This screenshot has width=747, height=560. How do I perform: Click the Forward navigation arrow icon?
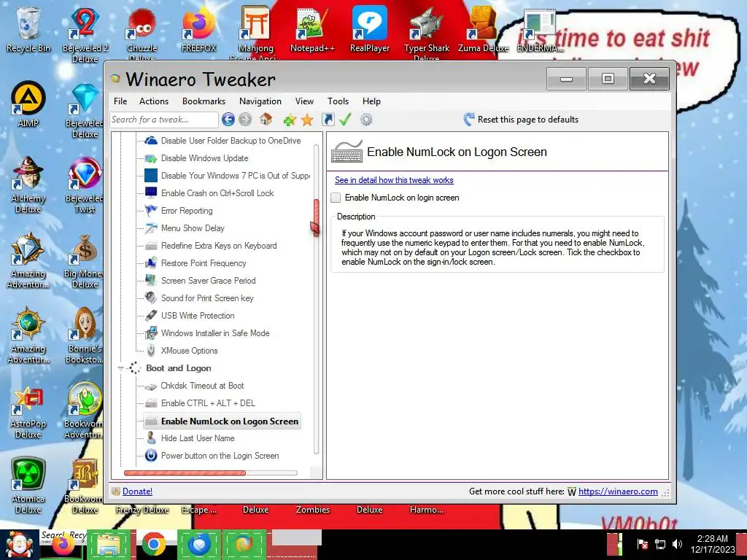pos(245,120)
